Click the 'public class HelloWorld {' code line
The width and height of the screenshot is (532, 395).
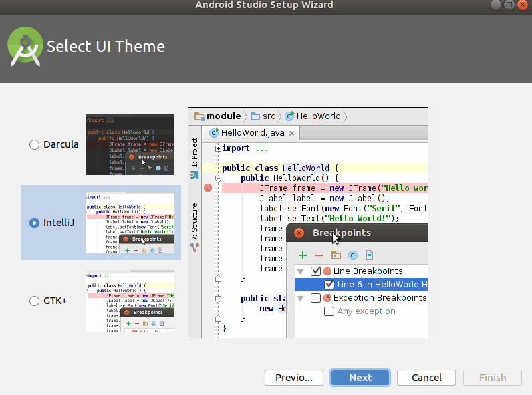pos(280,168)
